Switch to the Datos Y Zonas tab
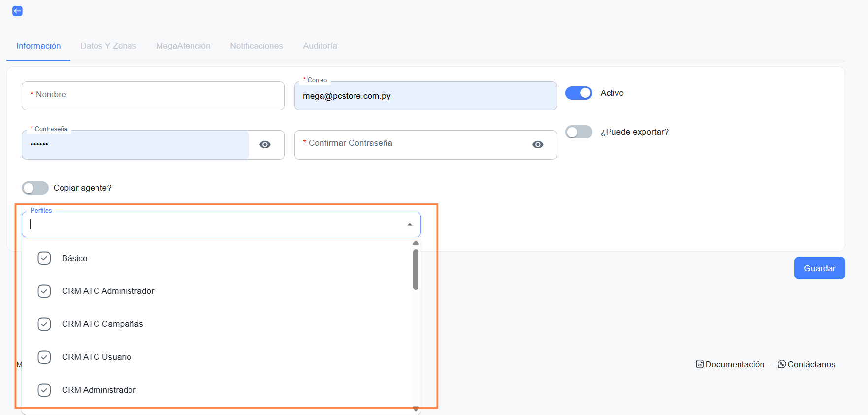This screenshot has width=868, height=415. coord(108,46)
